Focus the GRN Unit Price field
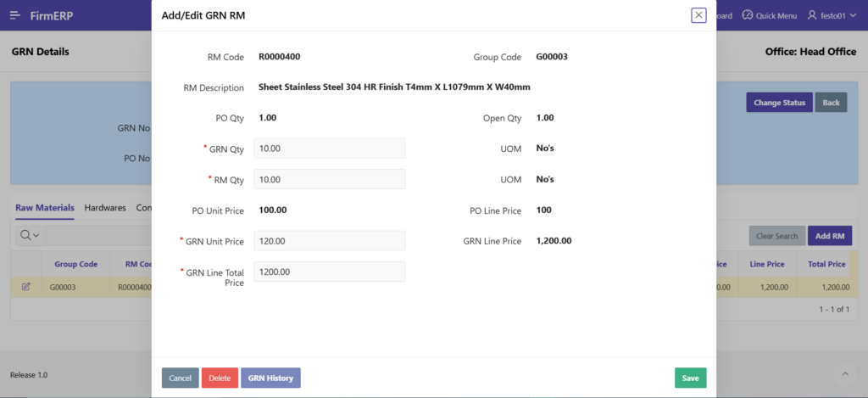Viewport: 868px width, 398px height. click(329, 241)
